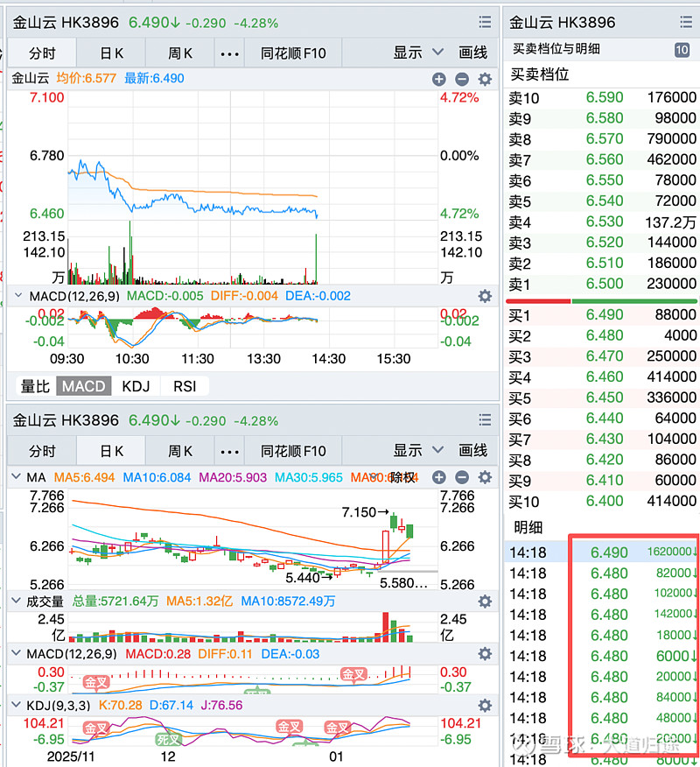The width and height of the screenshot is (700, 767).
Task: Activate 画线 drawing tool in top chart
Action: tap(472, 53)
